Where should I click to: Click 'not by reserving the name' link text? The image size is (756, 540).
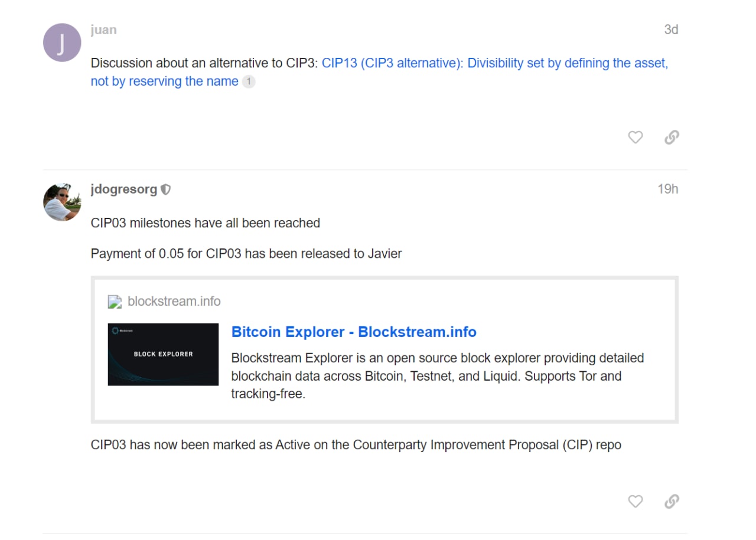tap(165, 81)
